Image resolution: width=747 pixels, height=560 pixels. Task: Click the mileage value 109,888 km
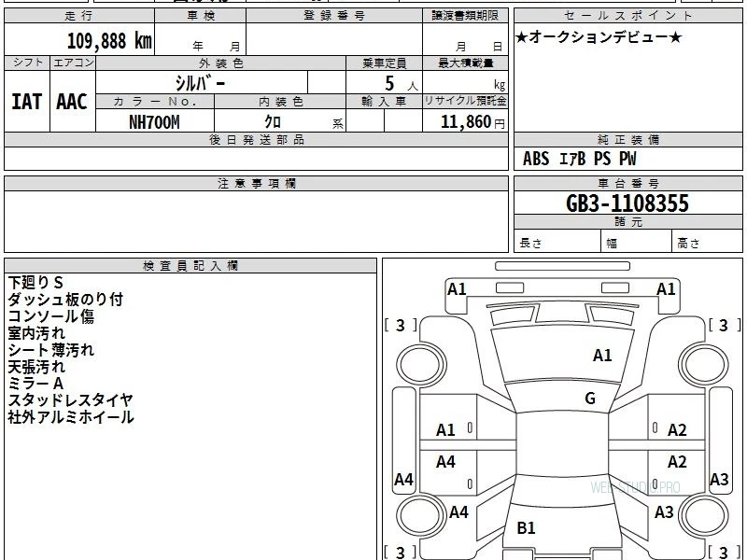109,41
